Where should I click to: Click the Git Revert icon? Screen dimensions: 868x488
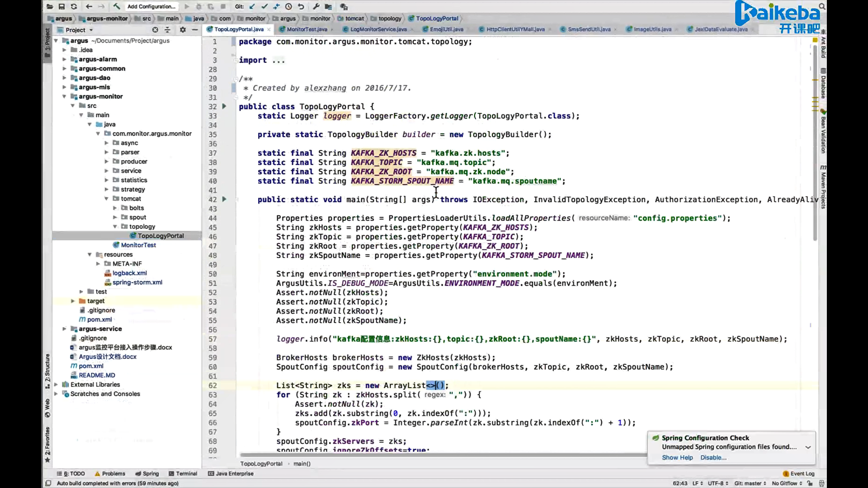(301, 6)
